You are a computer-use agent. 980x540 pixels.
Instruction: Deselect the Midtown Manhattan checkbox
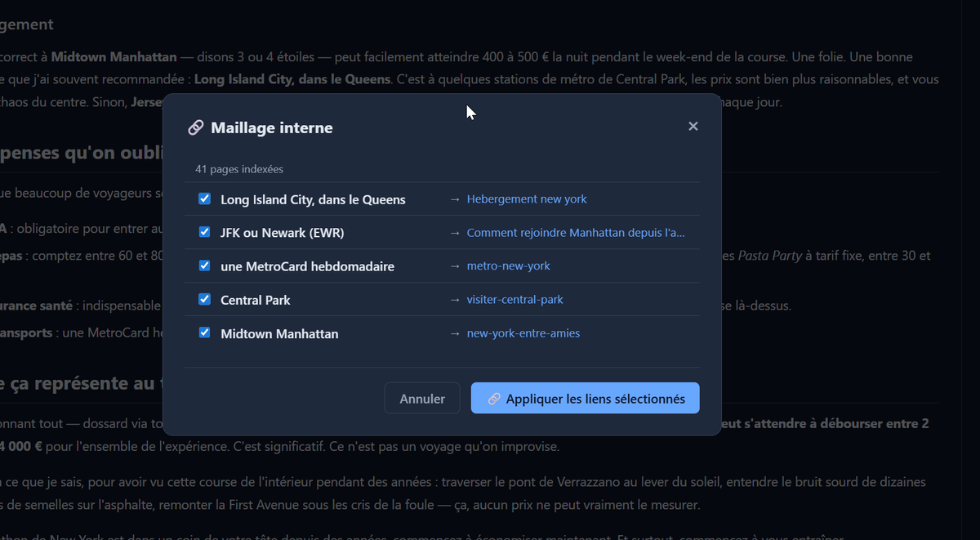coord(205,332)
